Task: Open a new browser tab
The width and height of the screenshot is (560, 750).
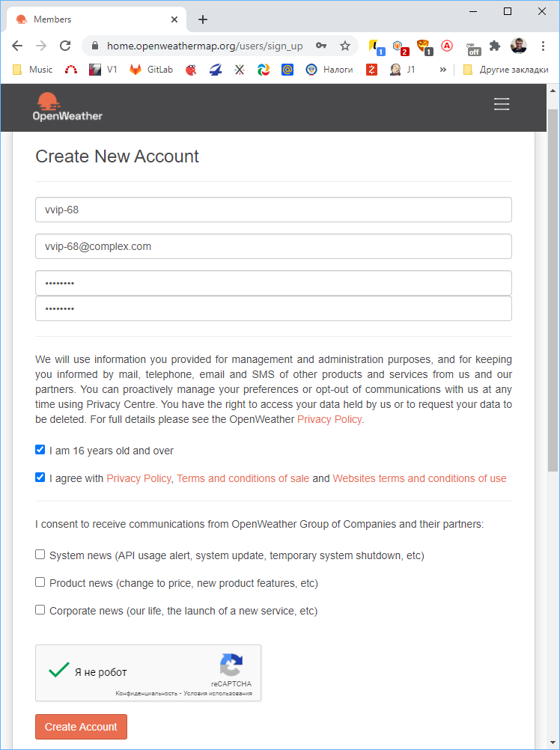Action: tap(203, 19)
